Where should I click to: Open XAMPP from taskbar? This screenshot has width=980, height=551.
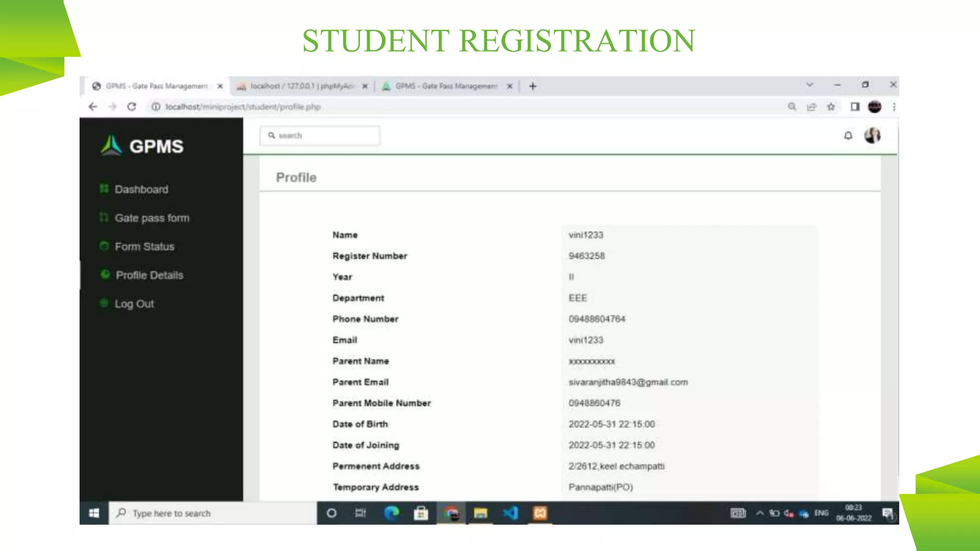tap(540, 513)
